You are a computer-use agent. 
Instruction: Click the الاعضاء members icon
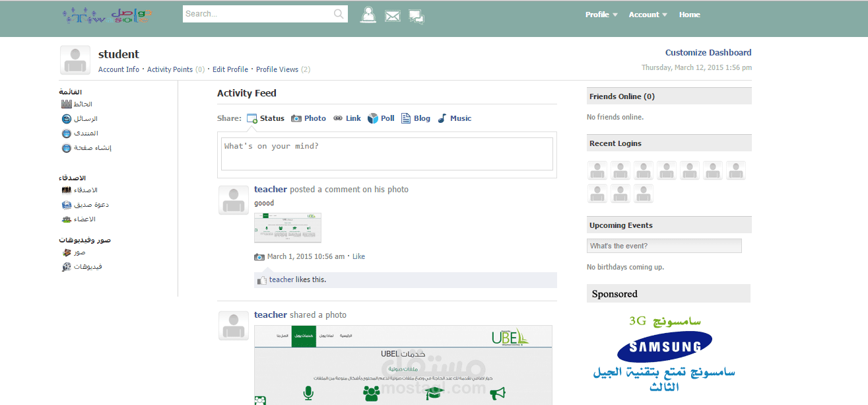(x=66, y=219)
